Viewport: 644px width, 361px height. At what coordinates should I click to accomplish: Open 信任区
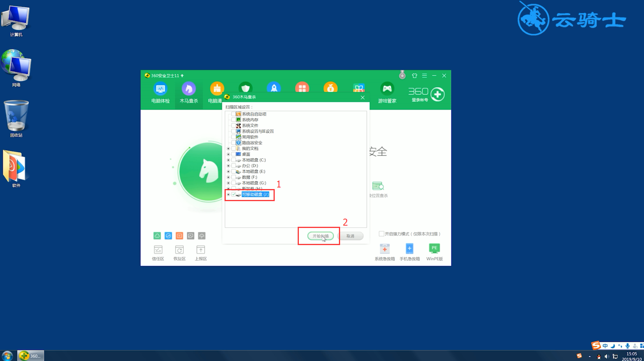tap(158, 253)
